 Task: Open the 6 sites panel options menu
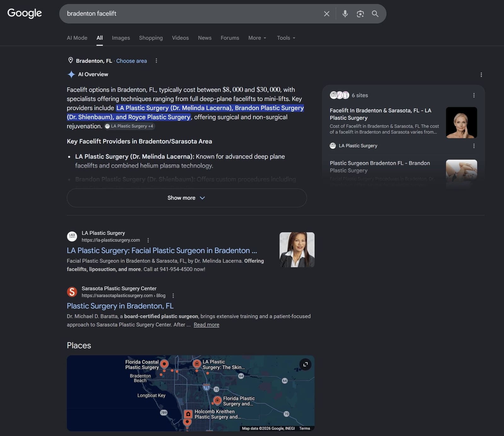tap(474, 95)
